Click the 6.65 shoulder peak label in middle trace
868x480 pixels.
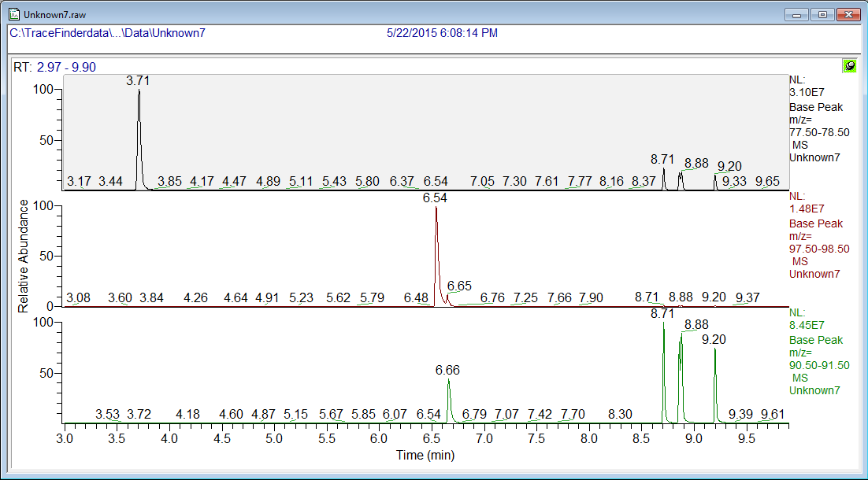click(459, 286)
